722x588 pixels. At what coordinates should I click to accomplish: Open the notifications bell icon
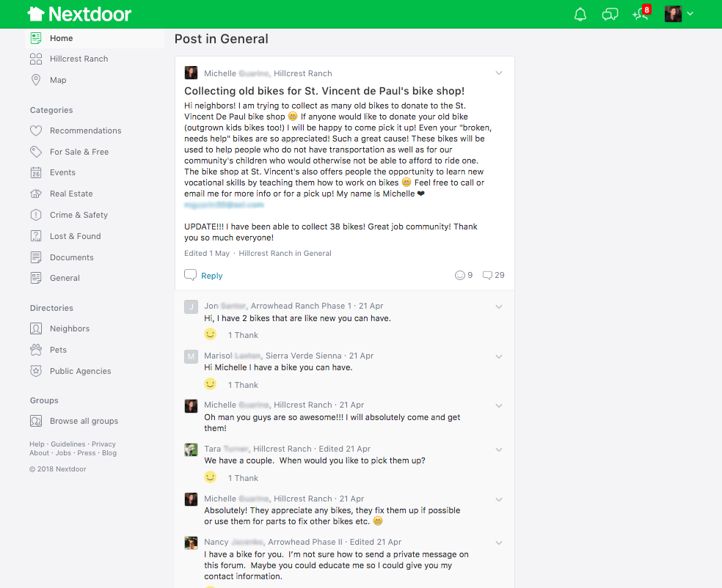[x=580, y=14]
